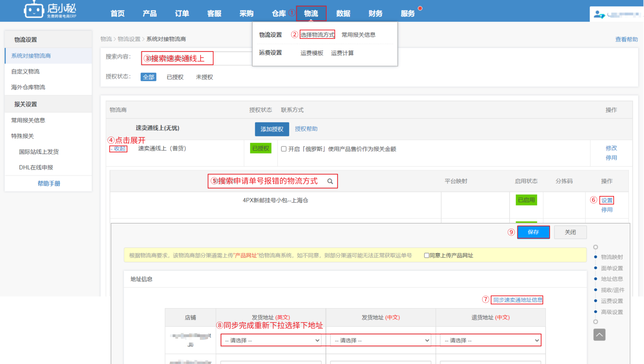This screenshot has width=644, height=364.
Task: Open the 退货地址 (中文) dropdown
Action: pyautogui.click(x=490, y=340)
